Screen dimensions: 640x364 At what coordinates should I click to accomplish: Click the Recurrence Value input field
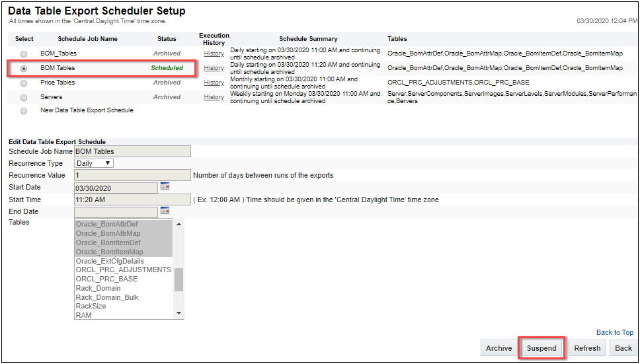click(132, 175)
